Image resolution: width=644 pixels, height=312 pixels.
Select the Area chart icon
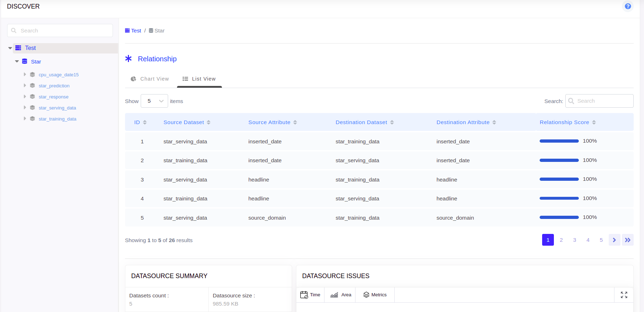(x=334, y=295)
